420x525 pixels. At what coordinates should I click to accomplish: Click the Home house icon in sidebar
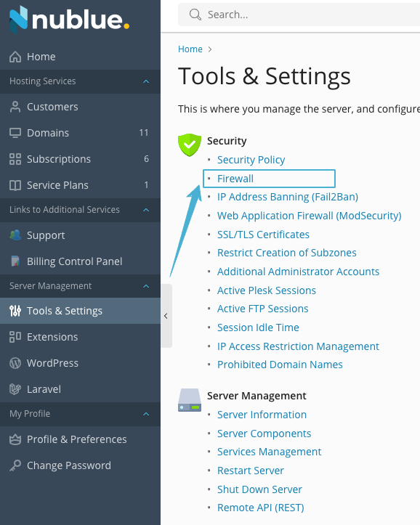coord(15,57)
